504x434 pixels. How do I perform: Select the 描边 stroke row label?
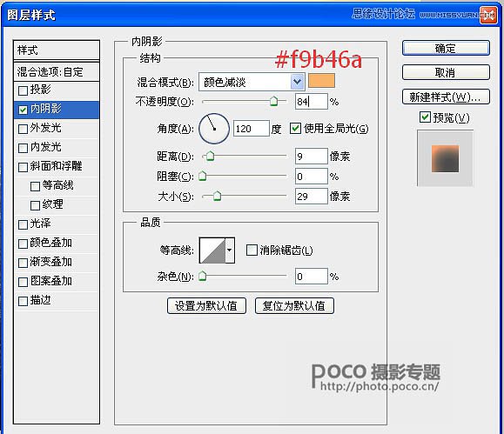(x=40, y=300)
